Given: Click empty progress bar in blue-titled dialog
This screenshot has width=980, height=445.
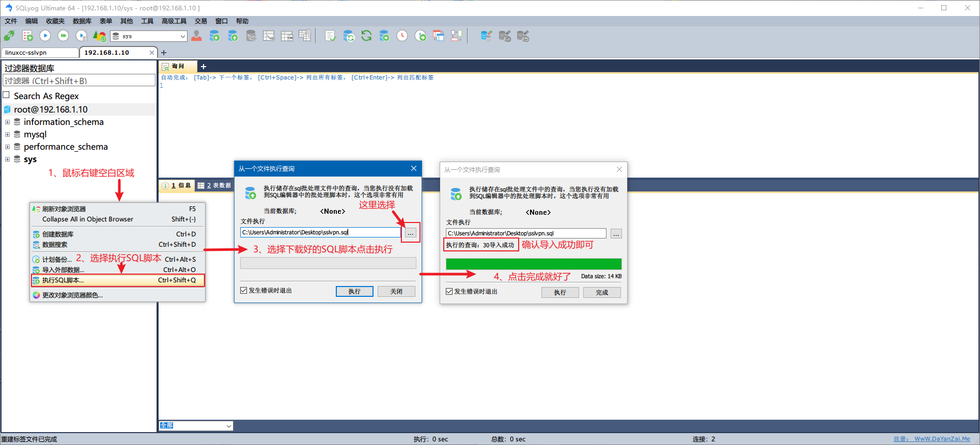Looking at the screenshot, I should pyautogui.click(x=328, y=263).
